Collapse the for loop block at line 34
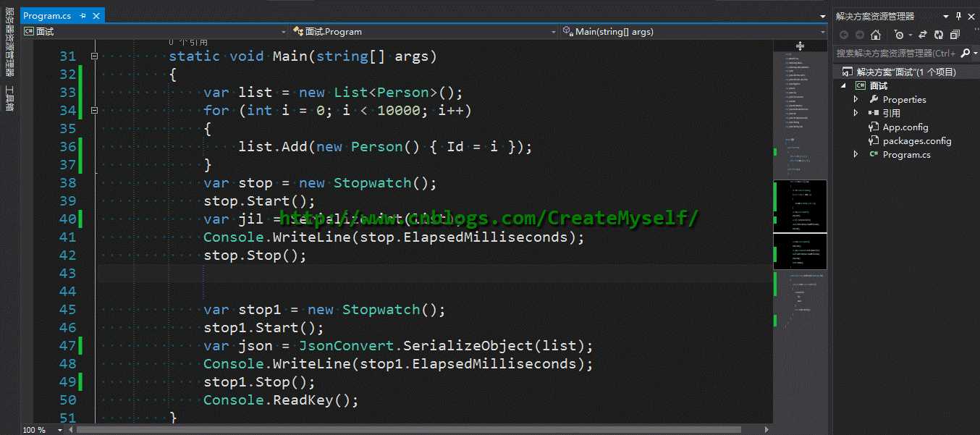 [94, 110]
